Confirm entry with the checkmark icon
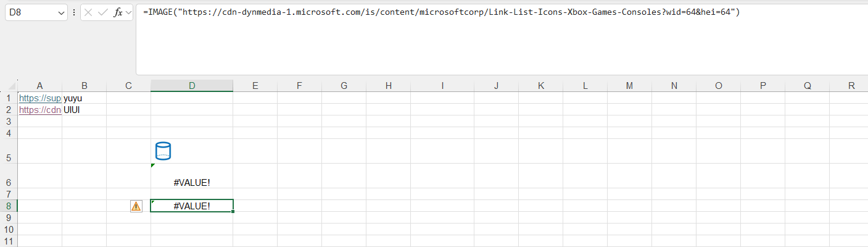 [x=103, y=12]
